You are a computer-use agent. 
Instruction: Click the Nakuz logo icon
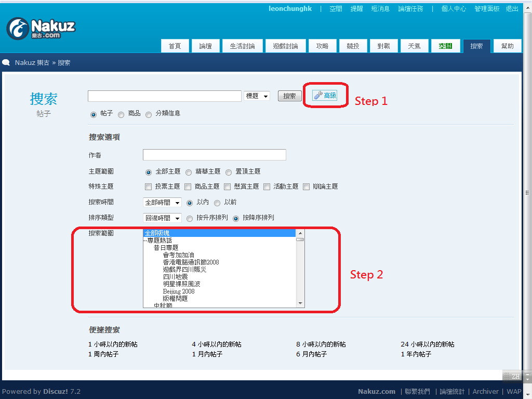(18, 29)
